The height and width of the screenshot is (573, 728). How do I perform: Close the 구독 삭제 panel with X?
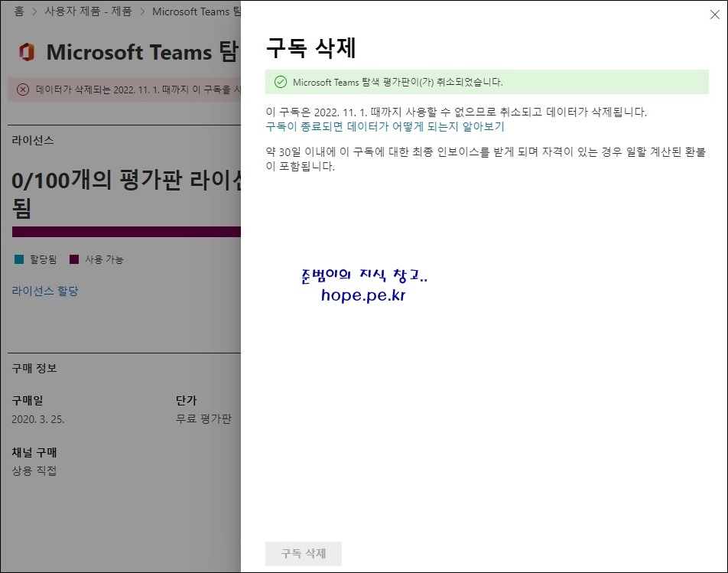pyautogui.click(x=714, y=15)
